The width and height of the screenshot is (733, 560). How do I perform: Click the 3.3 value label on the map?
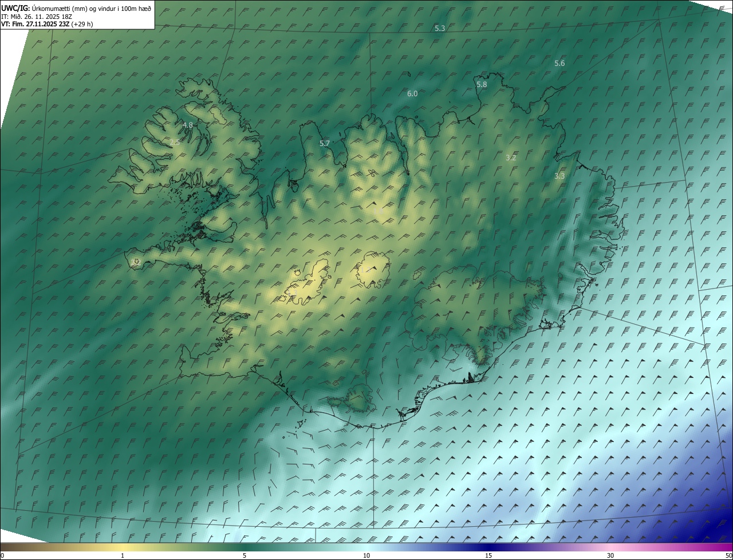559,176
